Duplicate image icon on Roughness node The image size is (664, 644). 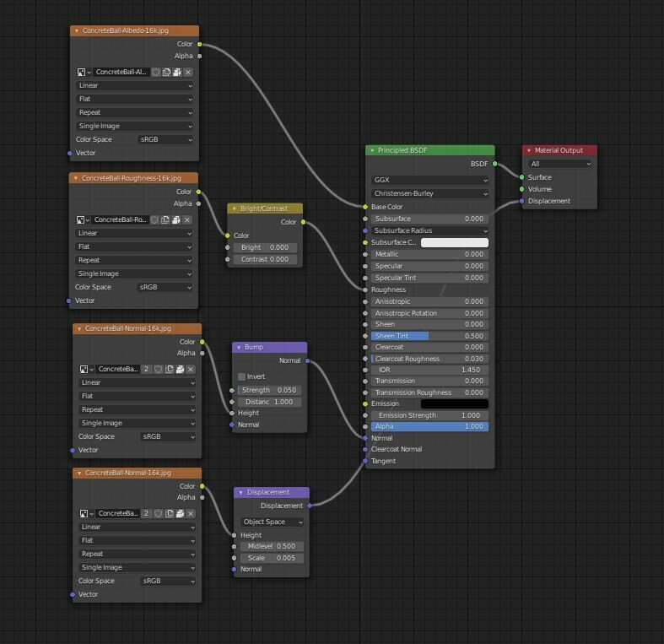(x=165, y=219)
